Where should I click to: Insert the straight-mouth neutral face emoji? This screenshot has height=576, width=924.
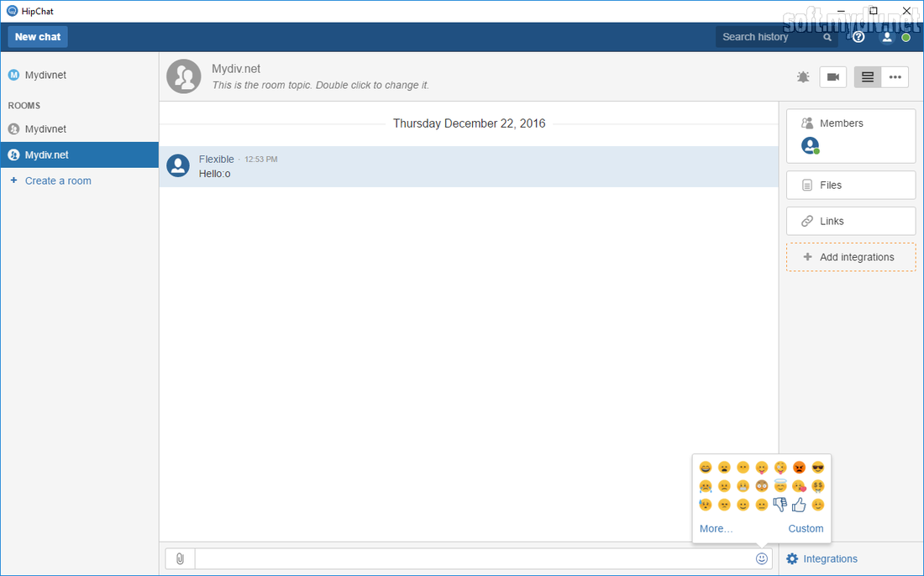762,505
